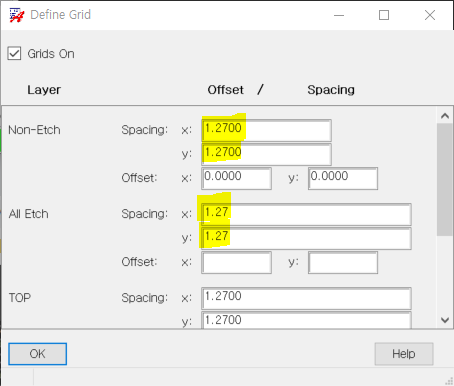The width and height of the screenshot is (454, 386).
Task: Minimize the Define Grid window
Action: coord(339,15)
